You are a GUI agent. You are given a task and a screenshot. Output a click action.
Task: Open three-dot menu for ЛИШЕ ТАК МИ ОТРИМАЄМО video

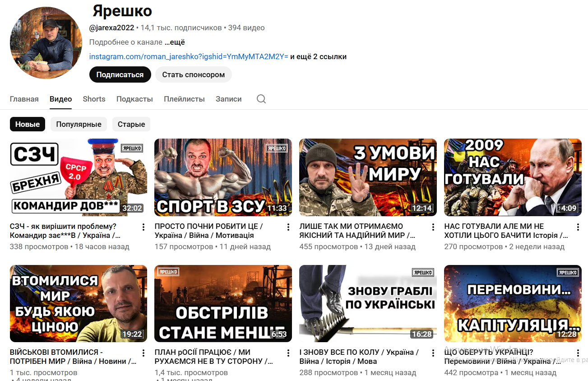433,227
